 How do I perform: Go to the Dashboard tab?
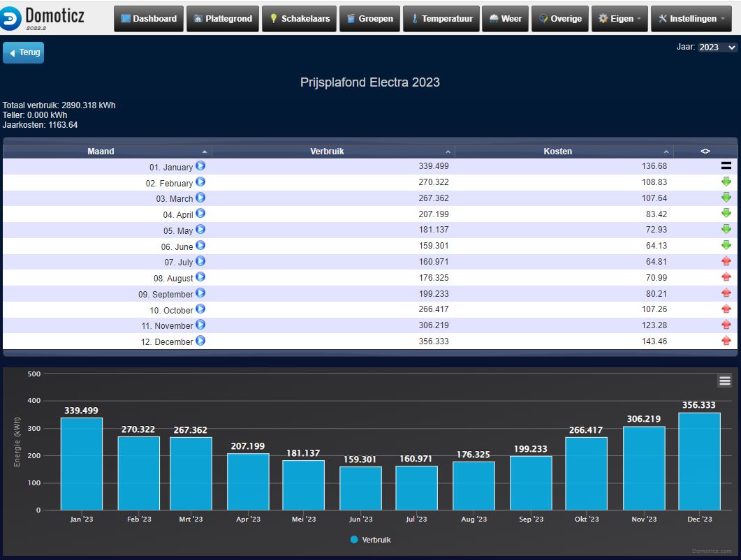[148, 18]
